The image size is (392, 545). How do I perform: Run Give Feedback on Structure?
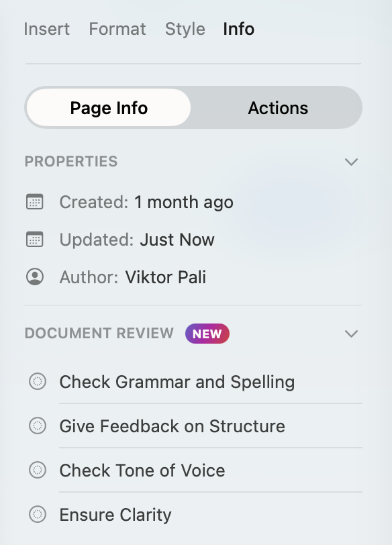coord(172,426)
